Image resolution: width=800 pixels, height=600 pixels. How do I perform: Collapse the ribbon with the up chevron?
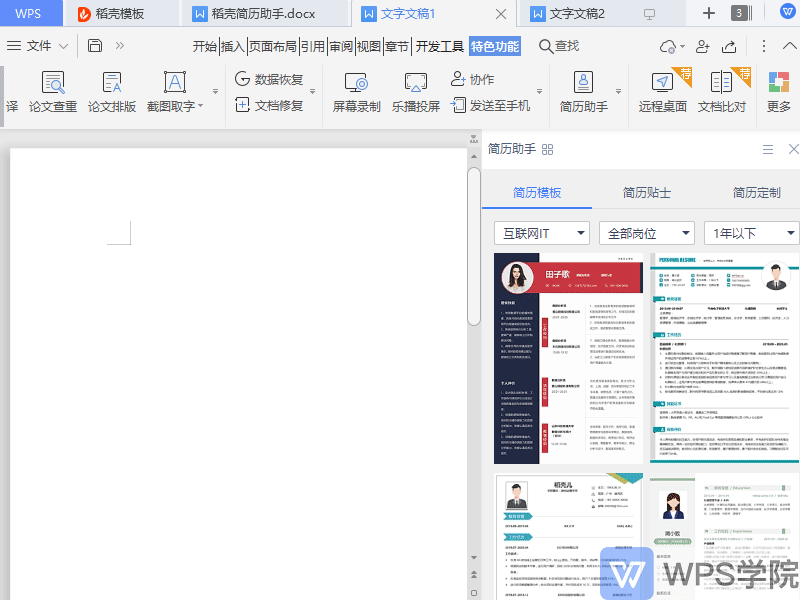[789, 46]
